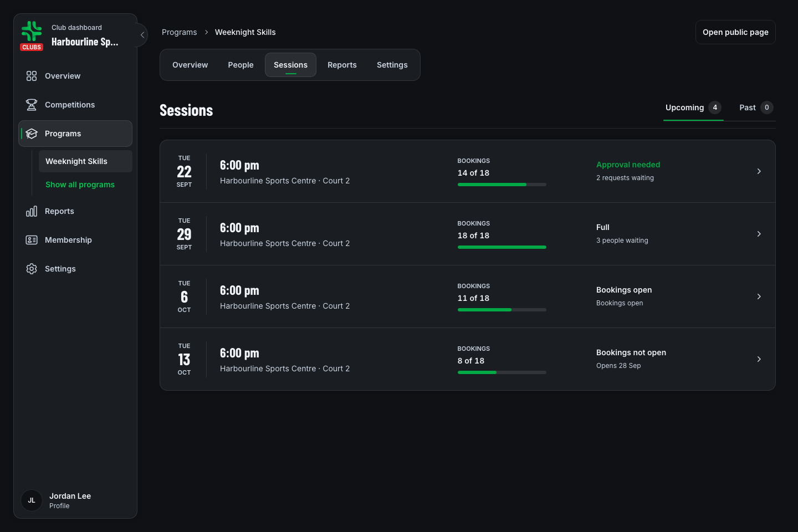The width and height of the screenshot is (798, 532).
Task: Click the 14 of 18 bookings progress bar
Action: (x=502, y=185)
